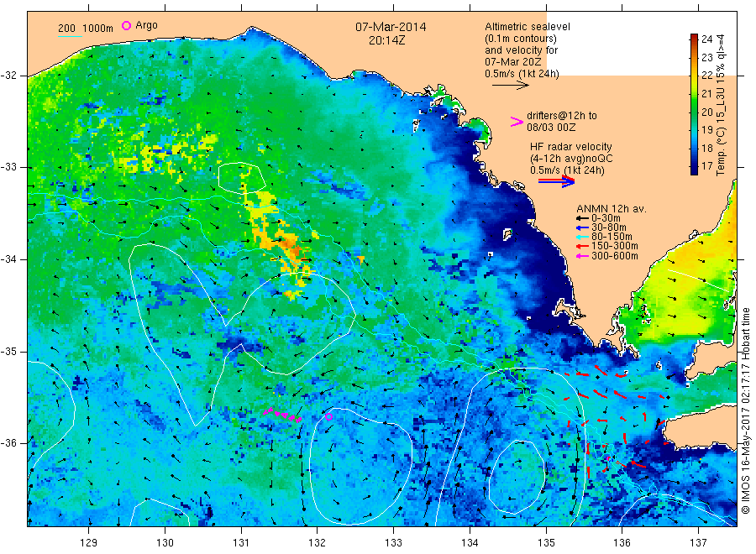Click the 134 longitude axis label
756x554 pixels.
470,543
